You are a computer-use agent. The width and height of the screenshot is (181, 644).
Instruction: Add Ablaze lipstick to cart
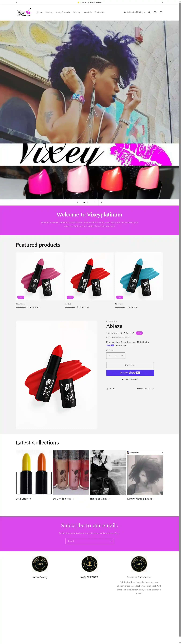130,365
